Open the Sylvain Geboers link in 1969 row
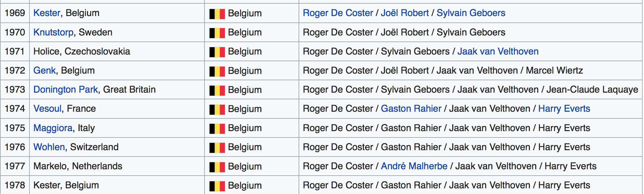This screenshot has width=644, height=194. (471, 13)
